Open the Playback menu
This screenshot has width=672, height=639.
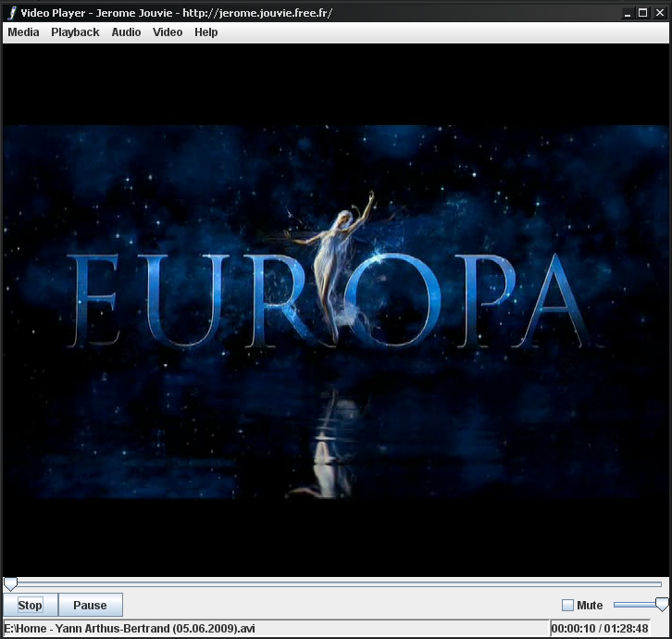pyautogui.click(x=75, y=32)
